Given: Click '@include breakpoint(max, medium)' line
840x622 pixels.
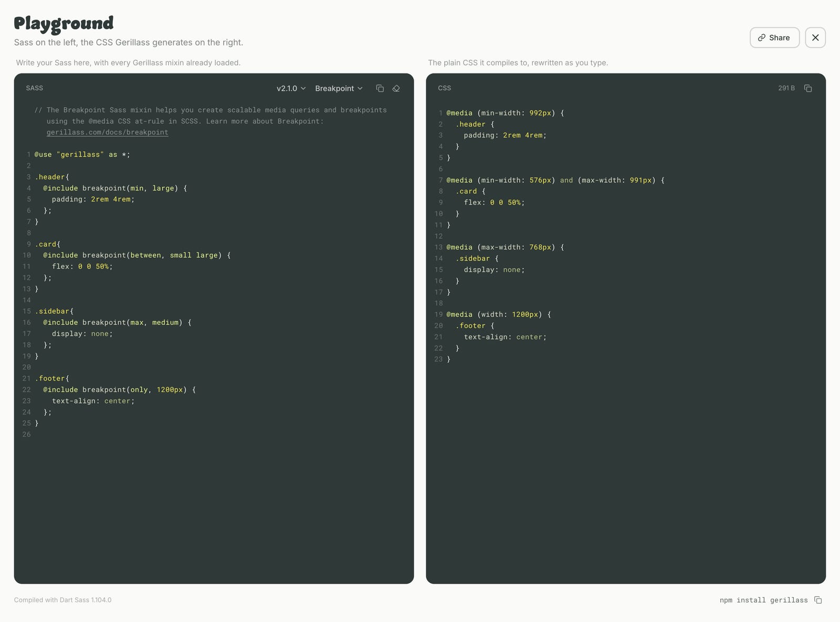Looking at the screenshot, I should 117,322.
